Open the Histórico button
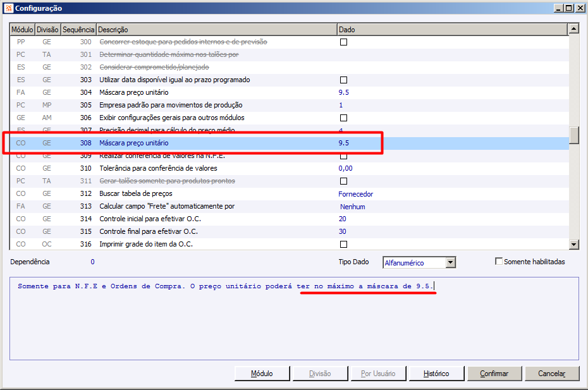The image size is (588, 390). (436, 374)
